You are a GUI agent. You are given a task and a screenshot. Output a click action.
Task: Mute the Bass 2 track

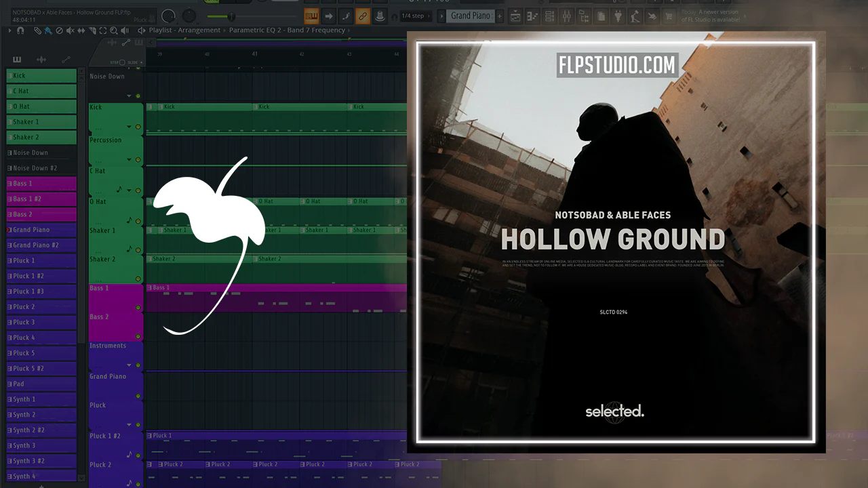(x=138, y=336)
